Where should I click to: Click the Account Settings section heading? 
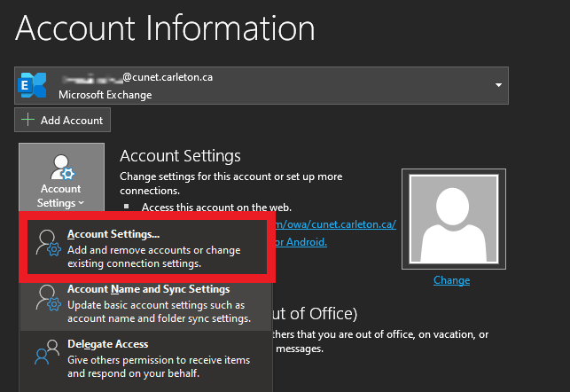[x=180, y=156]
